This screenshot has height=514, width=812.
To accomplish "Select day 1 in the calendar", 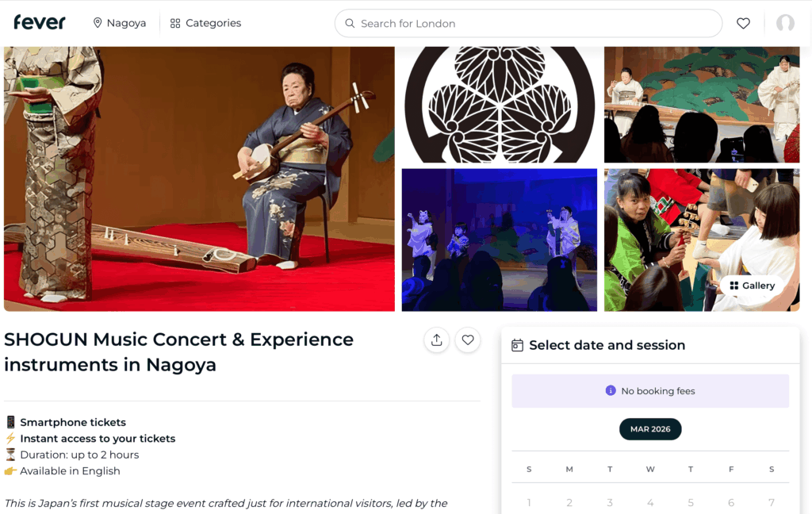I will 529,502.
